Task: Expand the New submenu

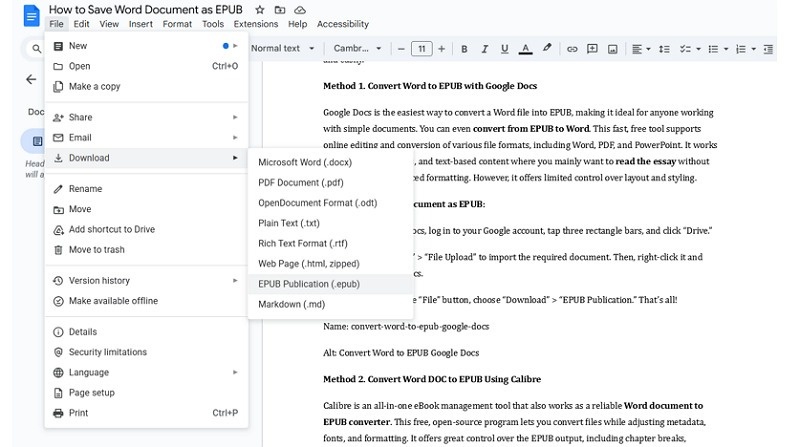Action: click(x=146, y=46)
